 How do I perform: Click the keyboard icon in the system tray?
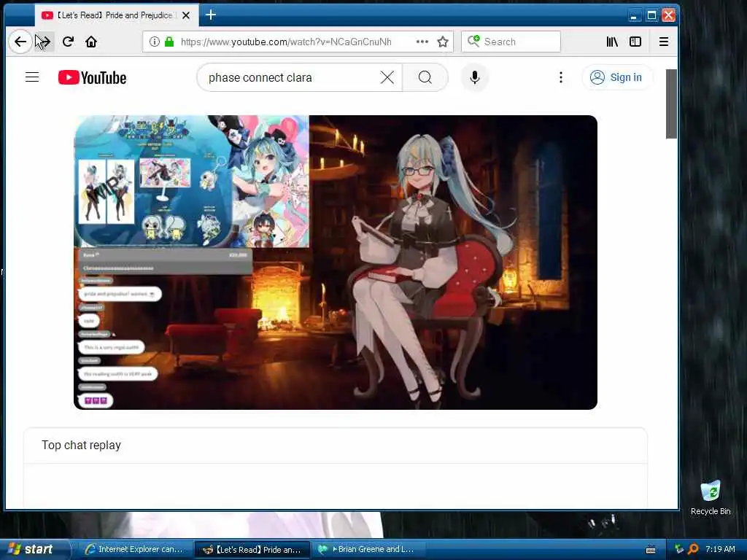651,550
